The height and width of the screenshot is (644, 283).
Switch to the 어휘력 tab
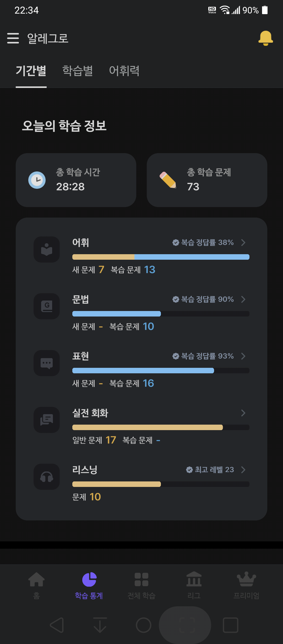click(x=124, y=71)
